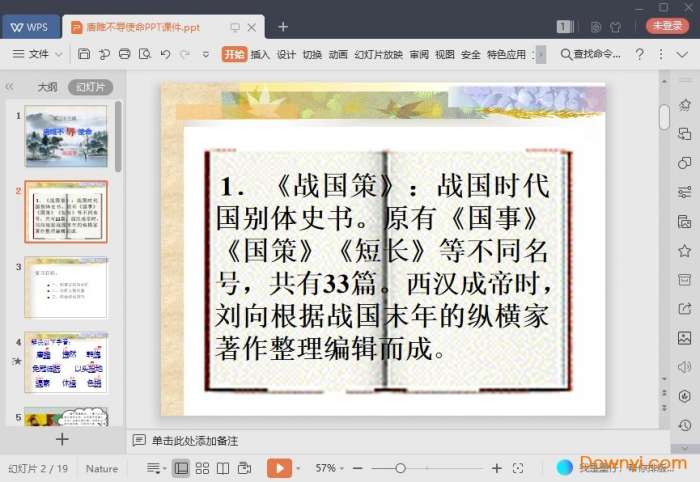Switch to Normal view button

click(x=181, y=468)
